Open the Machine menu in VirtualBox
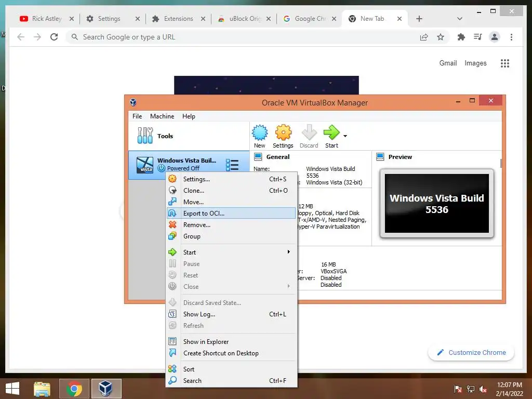Viewport: 532px width, 399px height. pos(162,116)
